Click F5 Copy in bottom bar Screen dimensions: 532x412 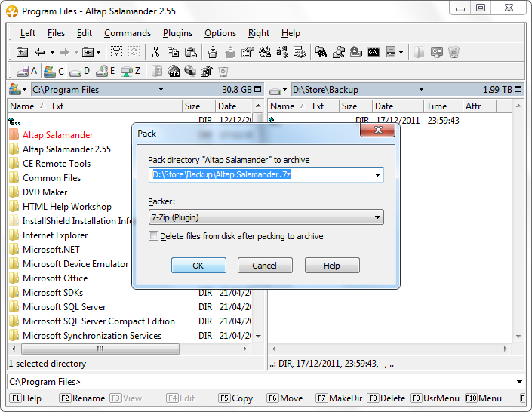pos(235,398)
